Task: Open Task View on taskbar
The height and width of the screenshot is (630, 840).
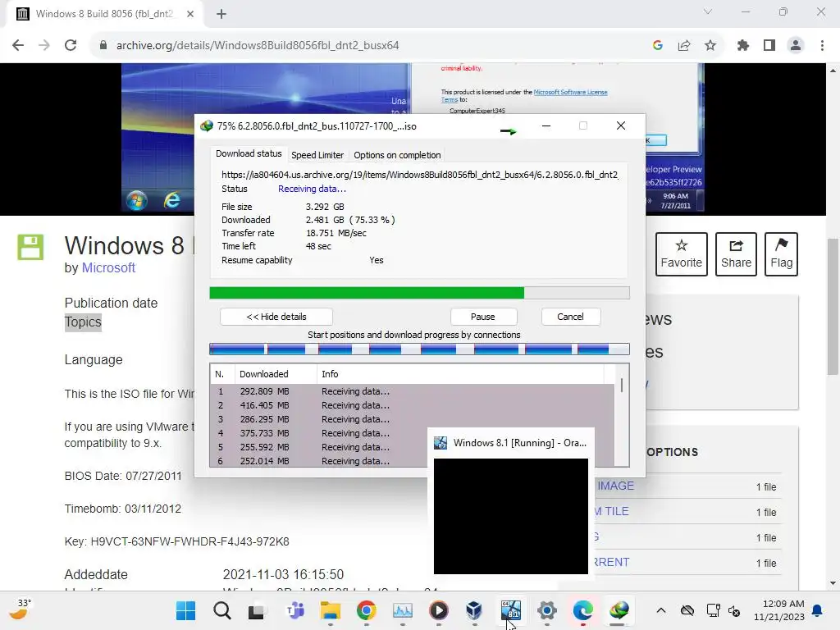Action: click(x=258, y=610)
